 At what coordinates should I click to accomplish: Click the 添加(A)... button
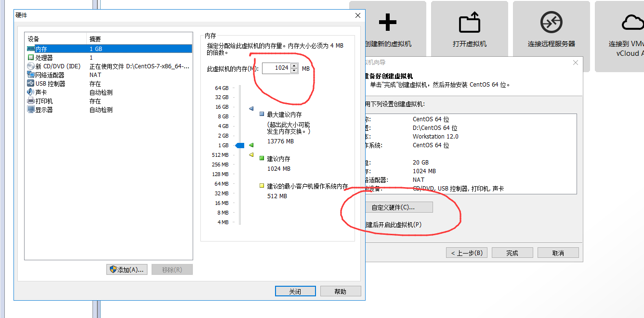click(x=127, y=270)
